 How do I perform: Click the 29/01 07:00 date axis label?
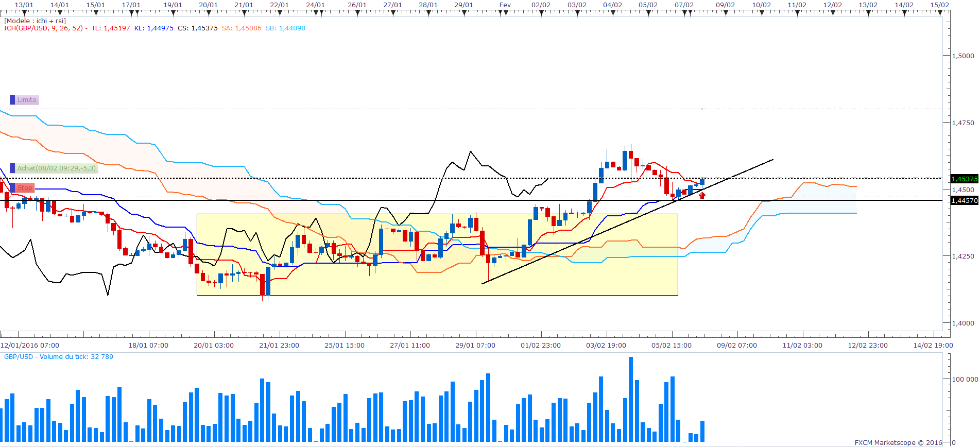click(475, 345)
